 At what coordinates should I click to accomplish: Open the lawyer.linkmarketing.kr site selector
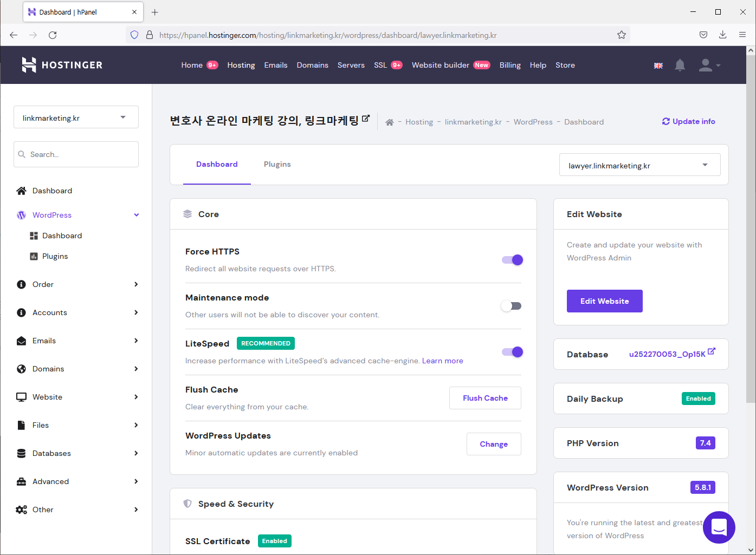[639, 165]
